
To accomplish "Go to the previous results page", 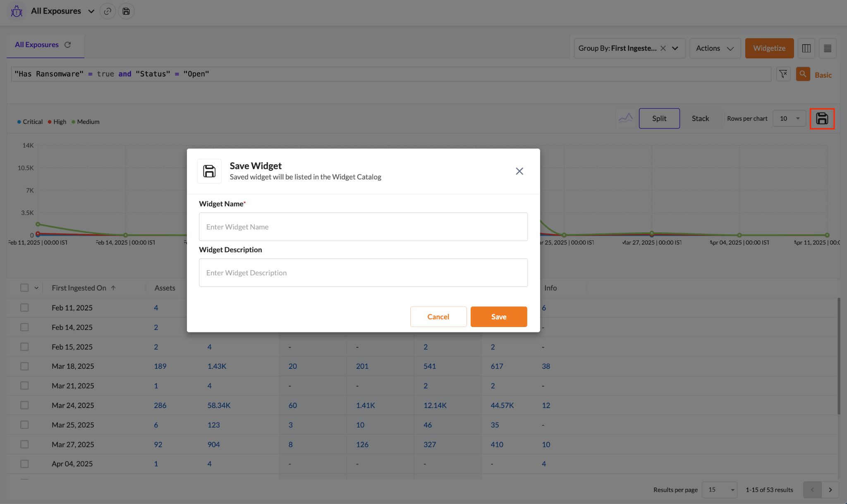I will (812, 490).
